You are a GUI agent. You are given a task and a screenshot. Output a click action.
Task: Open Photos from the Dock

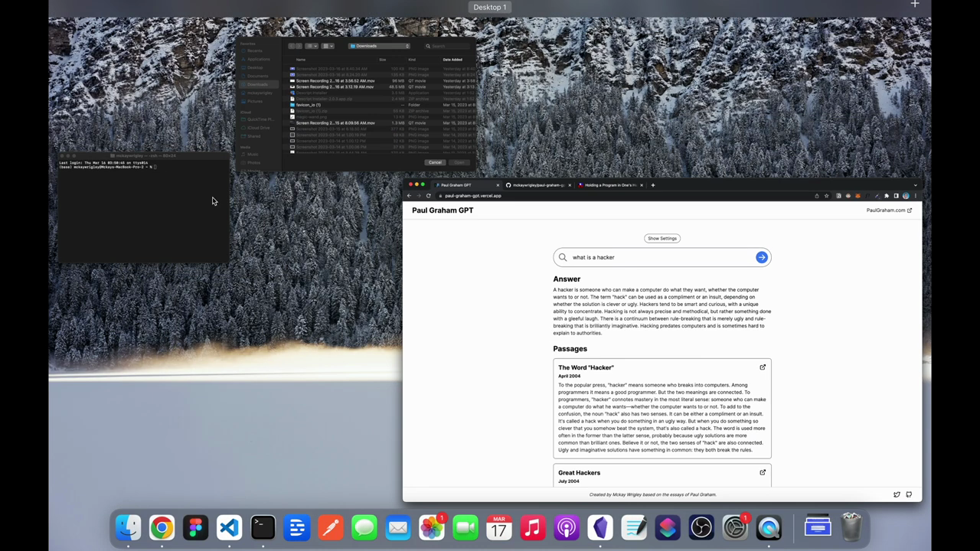[431, 527]
